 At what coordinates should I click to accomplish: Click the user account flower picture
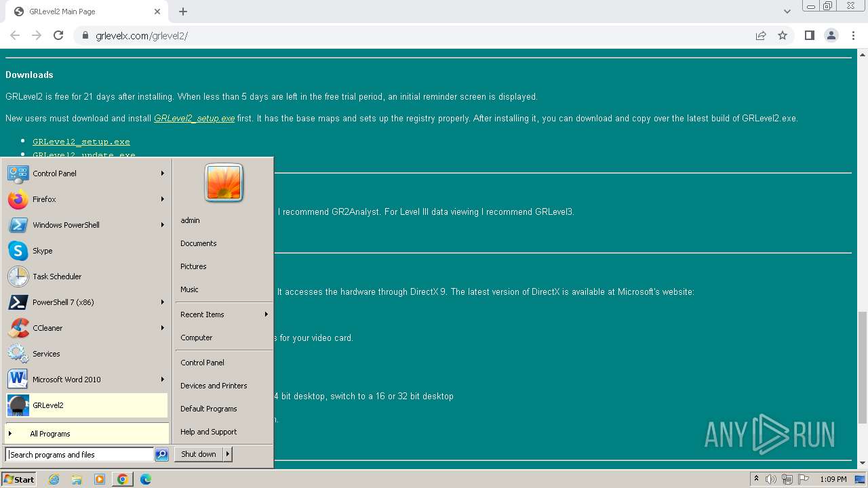224,182
